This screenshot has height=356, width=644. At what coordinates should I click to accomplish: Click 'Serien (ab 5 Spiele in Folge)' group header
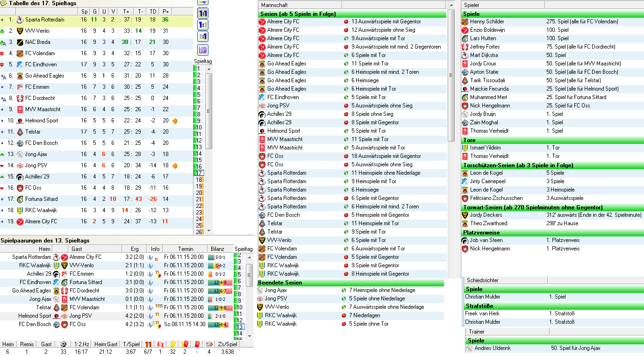(352, 14)
